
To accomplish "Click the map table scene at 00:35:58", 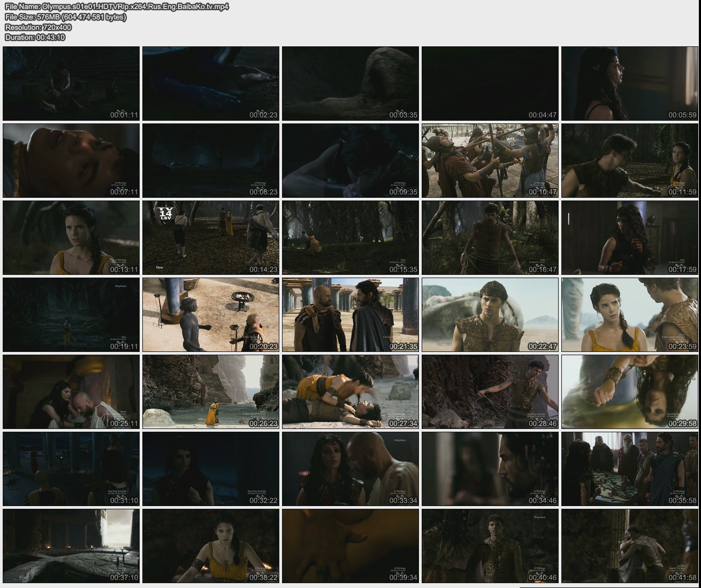I will [x=629, y=469].
